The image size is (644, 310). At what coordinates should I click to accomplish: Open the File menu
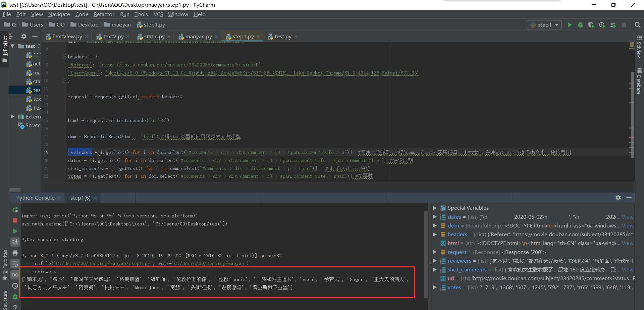tap(7, 14)
